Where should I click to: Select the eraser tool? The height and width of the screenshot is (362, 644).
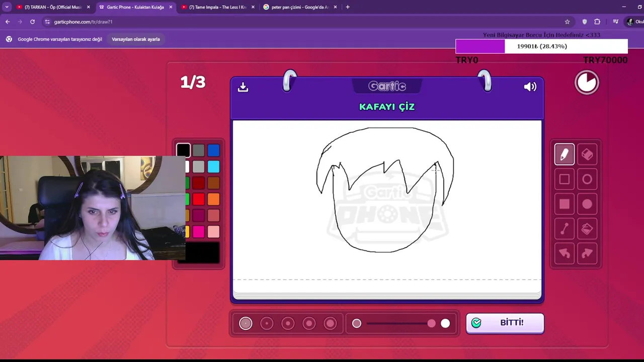click(x=587, y=154)
